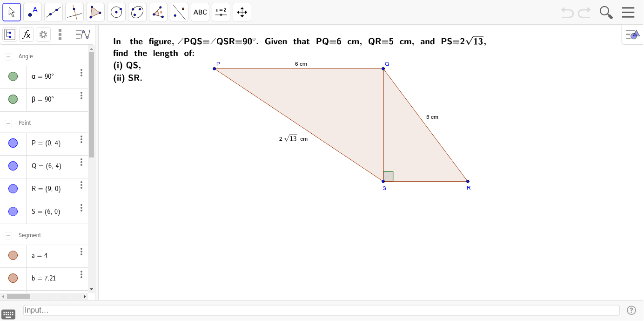
Task: Open Algebra panel three-dot options
Action: pyautogui.click(x=60, y=34)
